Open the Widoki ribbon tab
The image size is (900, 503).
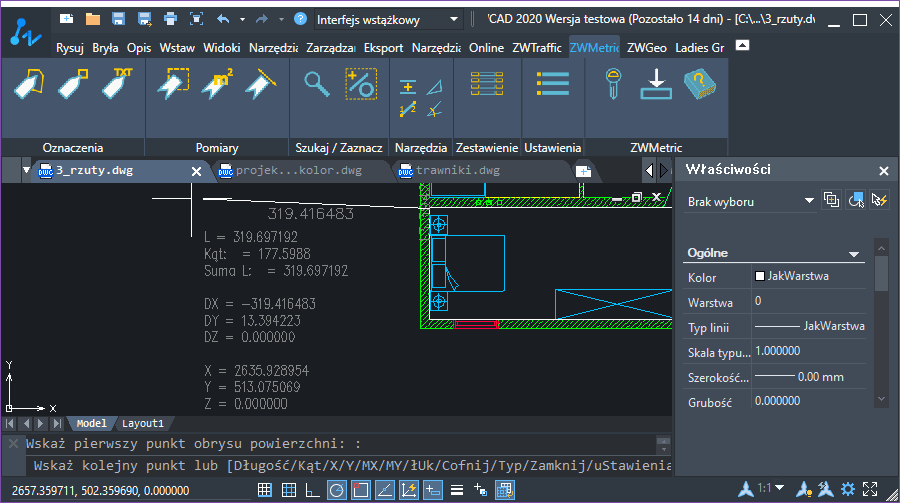[222, 48]
